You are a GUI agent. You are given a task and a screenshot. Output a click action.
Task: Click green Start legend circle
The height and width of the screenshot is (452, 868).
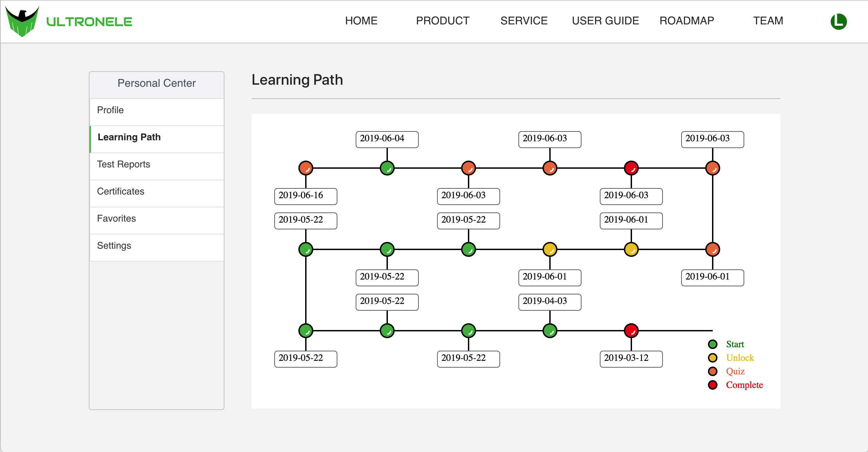point(712,344)
